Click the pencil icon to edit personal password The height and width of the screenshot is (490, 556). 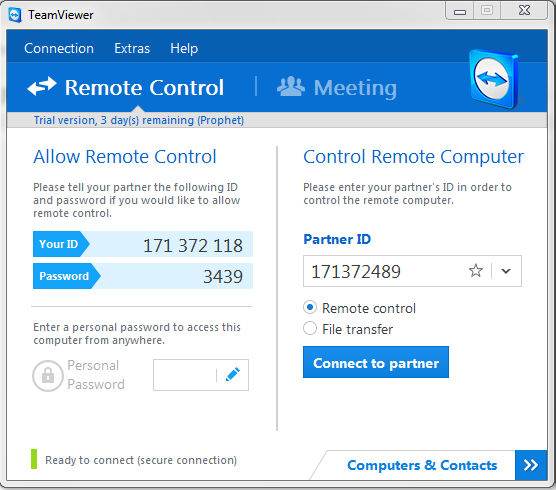pos(233,375)
